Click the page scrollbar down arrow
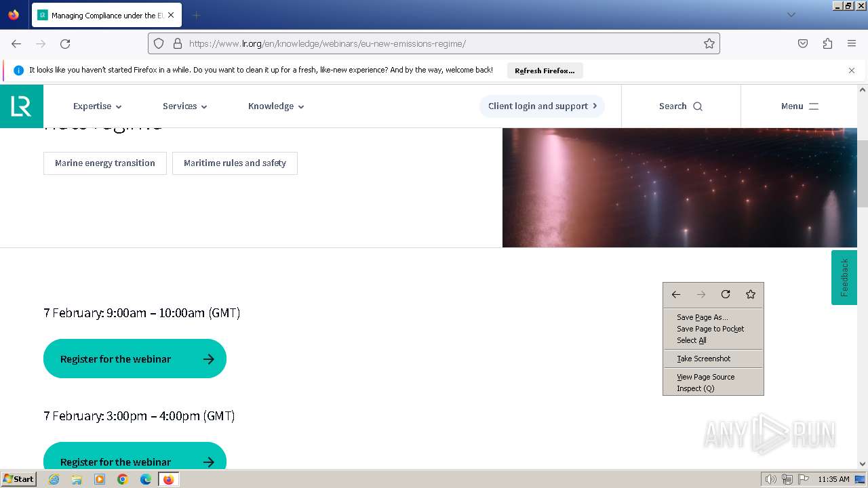The width and height of the screenshot is (868, 488). pos(863,464)
